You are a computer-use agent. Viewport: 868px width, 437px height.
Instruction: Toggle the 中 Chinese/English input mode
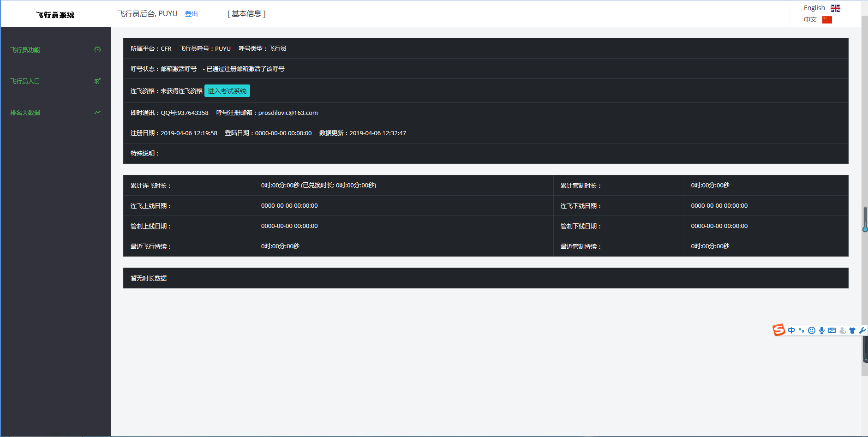tap(791, 330)
